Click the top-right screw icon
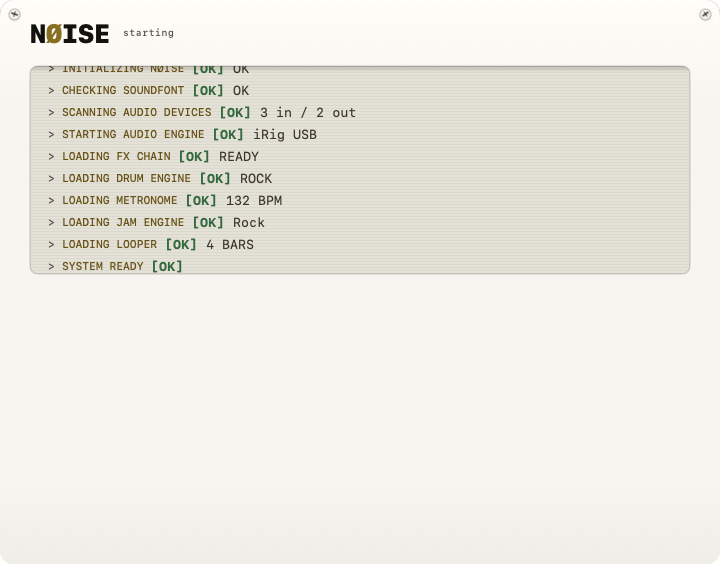This screenshot has height=564, width=720. tap(705, 15)
